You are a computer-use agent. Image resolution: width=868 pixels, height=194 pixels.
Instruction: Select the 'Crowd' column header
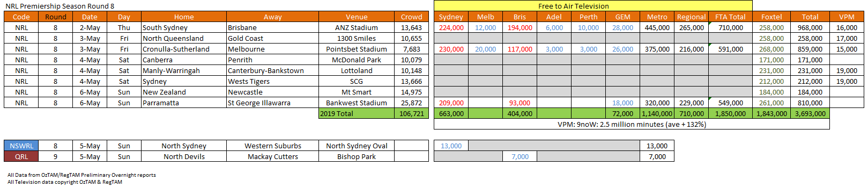[x=412, y=17]
